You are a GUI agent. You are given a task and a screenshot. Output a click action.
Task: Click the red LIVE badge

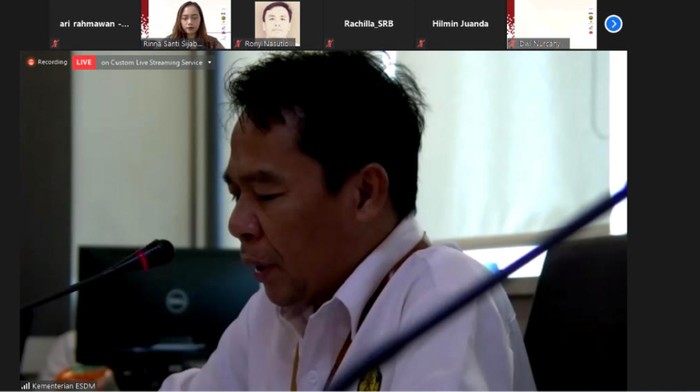point(84,63)
